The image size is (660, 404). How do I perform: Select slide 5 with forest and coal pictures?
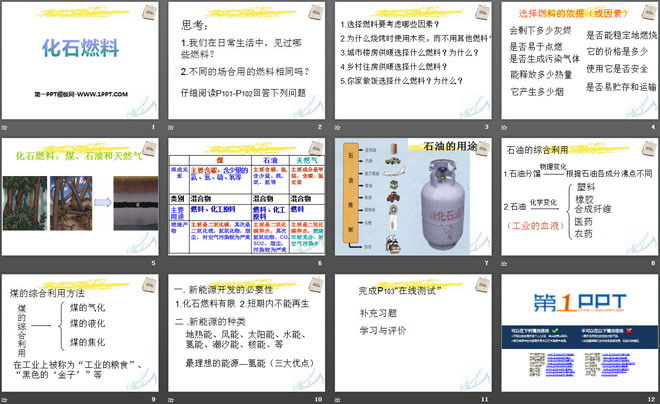coord(80,197)
